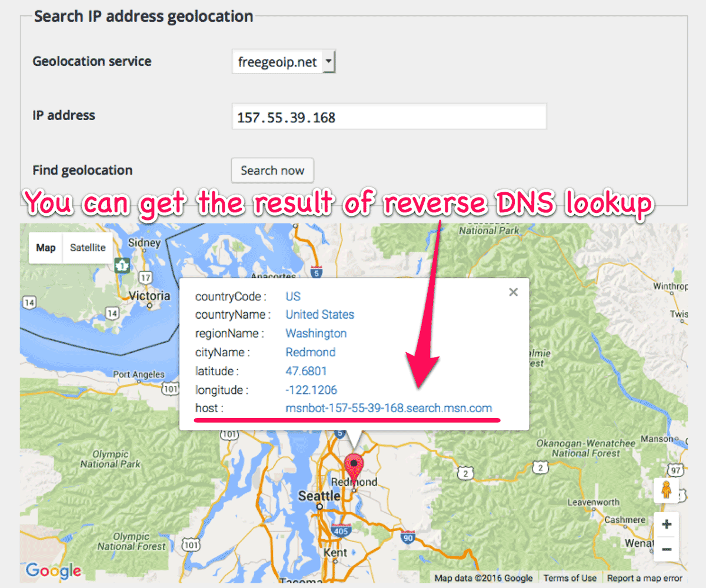This screenshot has width=706, height=588.
Task: Click the Washington region name value
Action: pyautogui.click(x=316, y=333)
